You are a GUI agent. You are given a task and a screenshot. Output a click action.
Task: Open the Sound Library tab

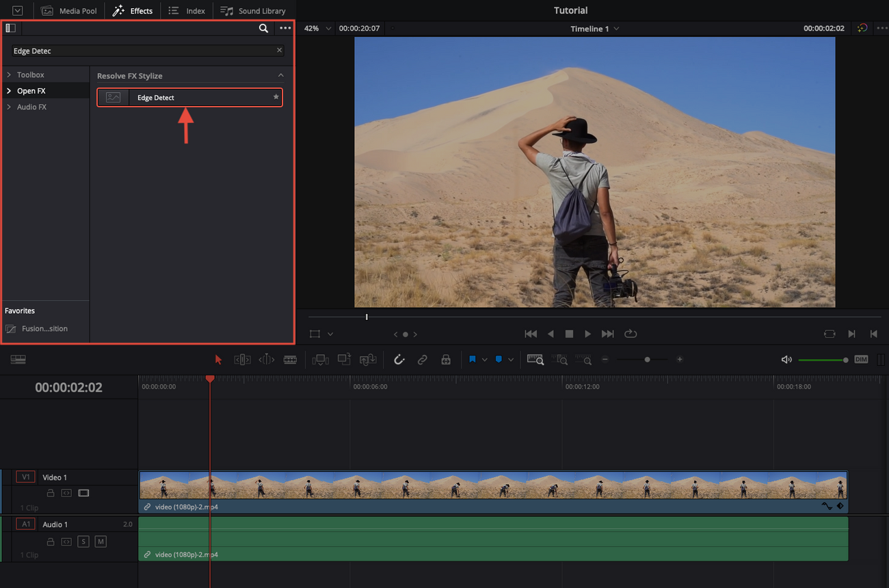tap(253, 11)
